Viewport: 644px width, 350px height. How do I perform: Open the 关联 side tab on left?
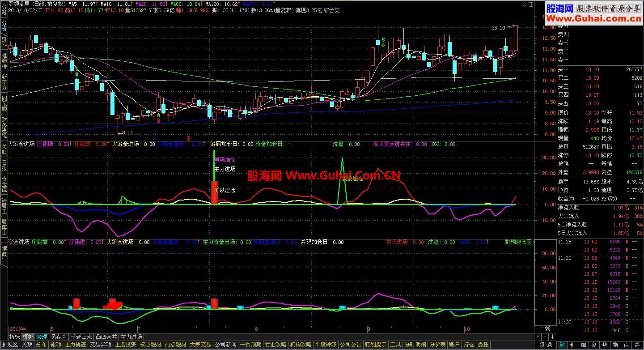click(x=4, y=149)
